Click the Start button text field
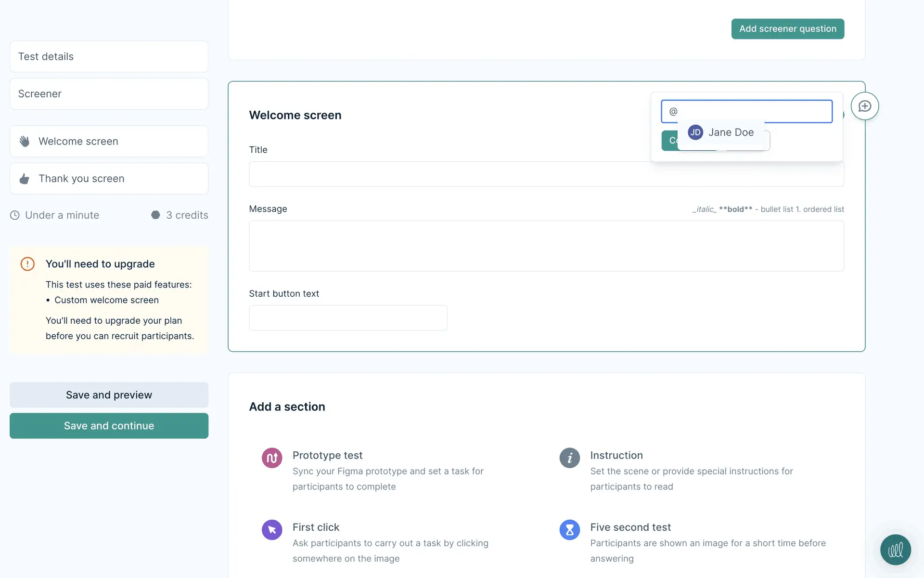 pos(348,318)
